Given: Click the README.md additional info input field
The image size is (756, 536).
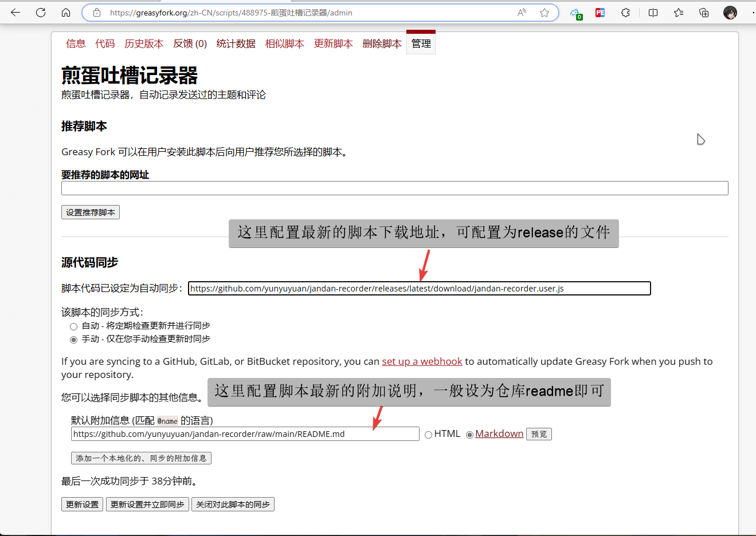Looking at the screenshot, I should (245, 433).
